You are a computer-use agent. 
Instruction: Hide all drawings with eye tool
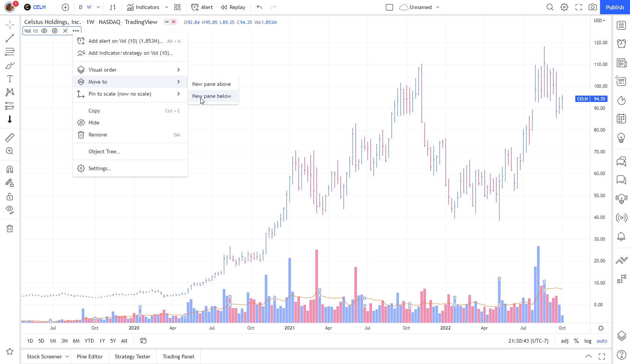click(x=10, y=210)
